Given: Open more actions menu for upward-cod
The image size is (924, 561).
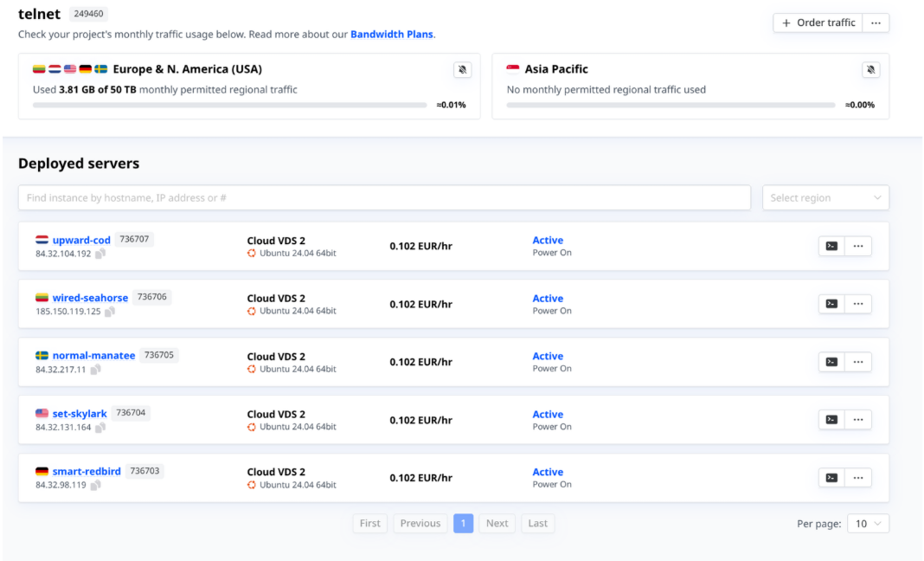Looking at the screenshot, I should click(857, 246).
